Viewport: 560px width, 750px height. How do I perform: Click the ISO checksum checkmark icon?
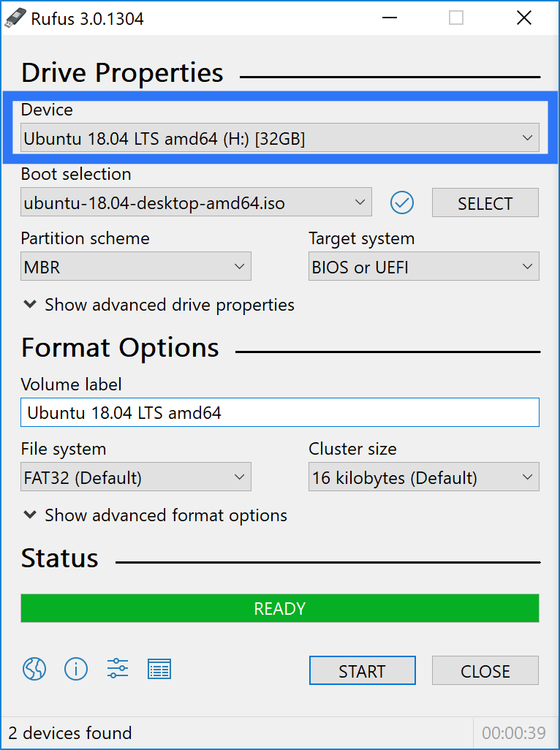pos(401,202)
